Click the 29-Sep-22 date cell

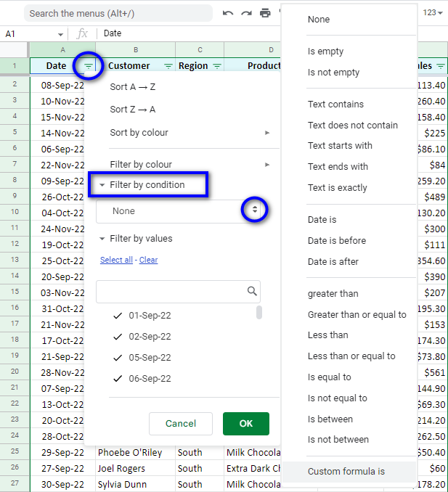click(62, 453)
